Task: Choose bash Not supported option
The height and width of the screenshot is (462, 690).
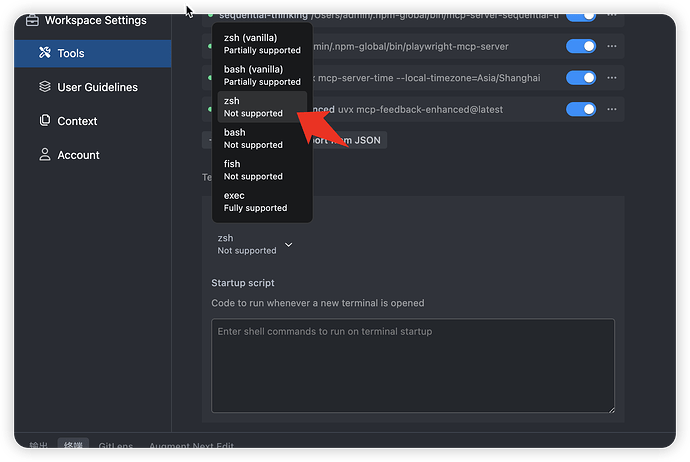Action: [262, 138]
